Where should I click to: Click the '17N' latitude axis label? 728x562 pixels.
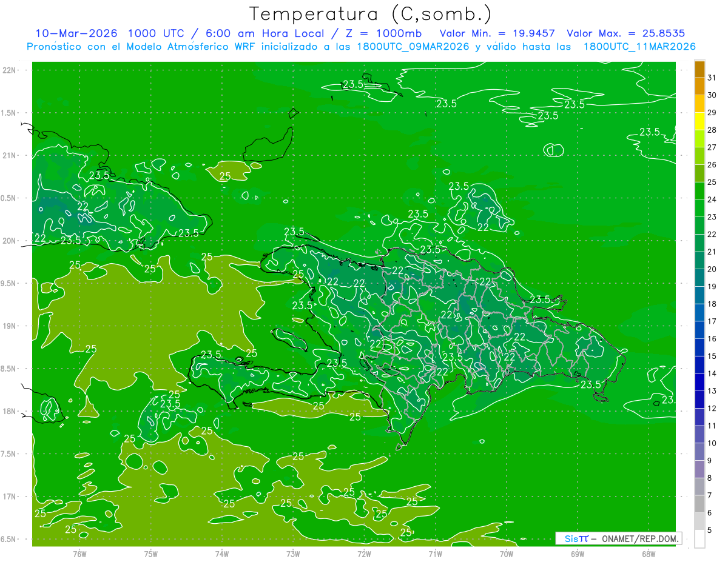pyautogui.click(x=9, y=497)
